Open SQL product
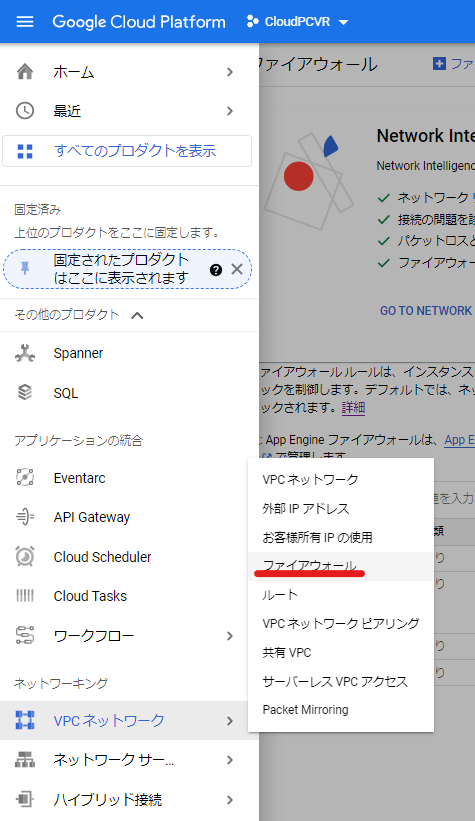475x821 pixels. tap(65, 393)
